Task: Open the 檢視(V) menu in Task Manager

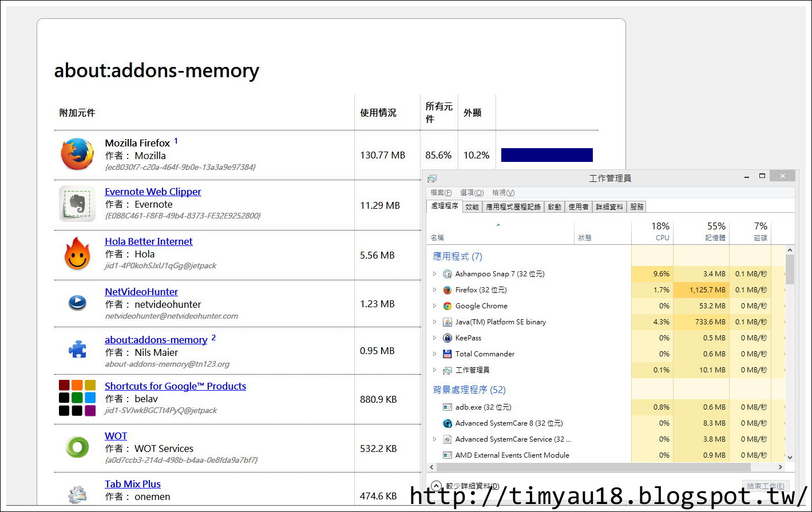Action: [x=504, y=193]
